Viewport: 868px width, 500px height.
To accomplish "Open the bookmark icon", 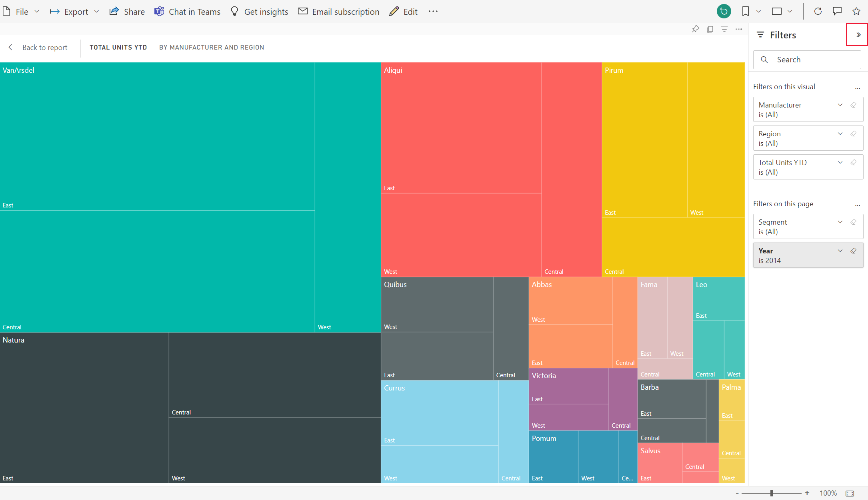I will tap(746, 11).
